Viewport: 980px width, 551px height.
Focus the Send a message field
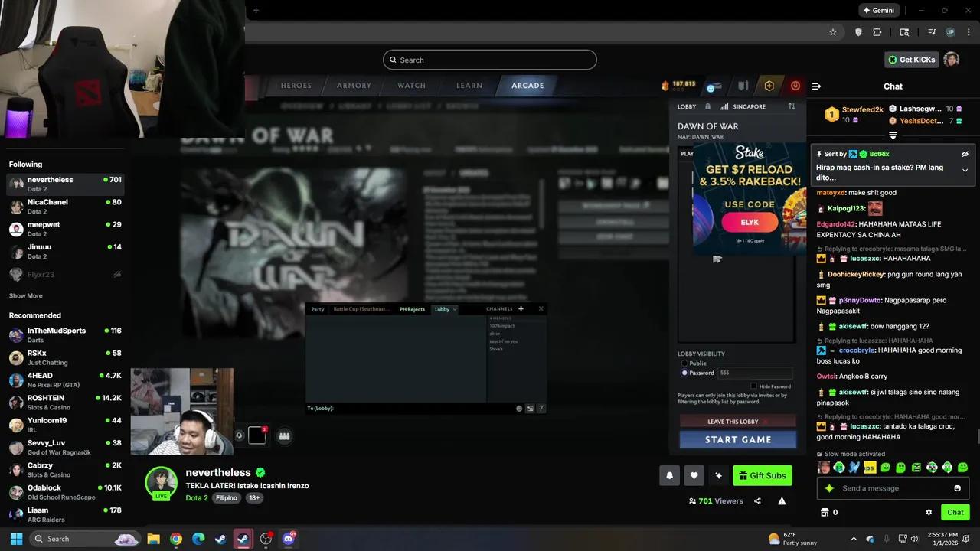[x=893, y=488]
